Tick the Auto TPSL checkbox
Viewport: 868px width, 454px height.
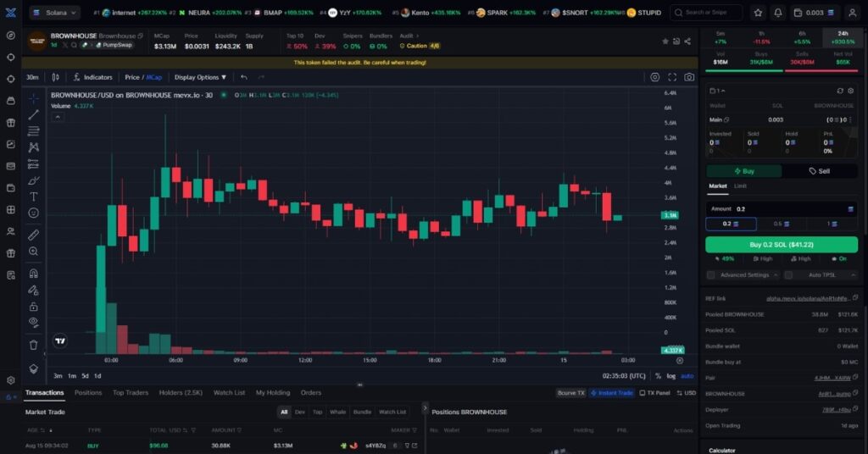pyautogui.click(x=788, y=274)
